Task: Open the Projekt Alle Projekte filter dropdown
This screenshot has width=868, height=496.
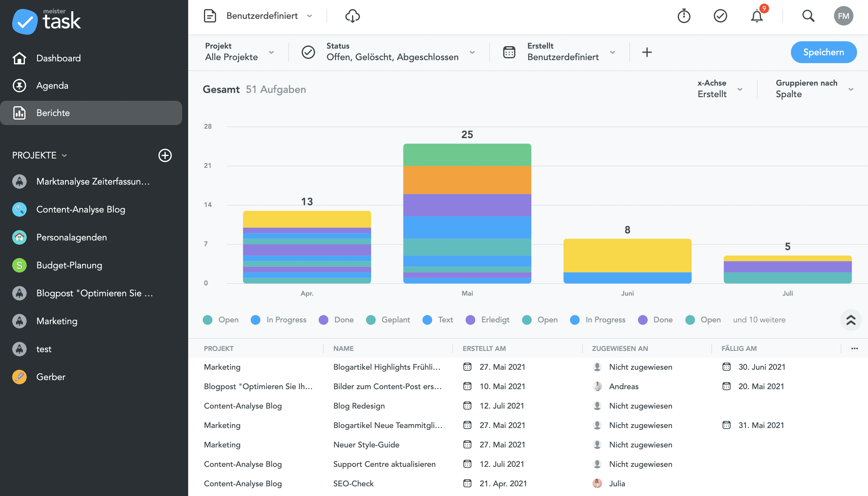Action: point(239,52)
